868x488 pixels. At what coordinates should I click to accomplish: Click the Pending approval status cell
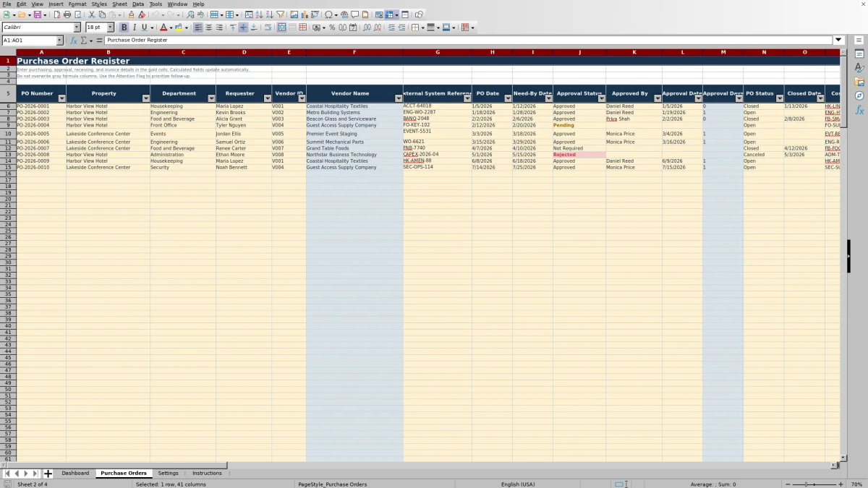(579, 125)
